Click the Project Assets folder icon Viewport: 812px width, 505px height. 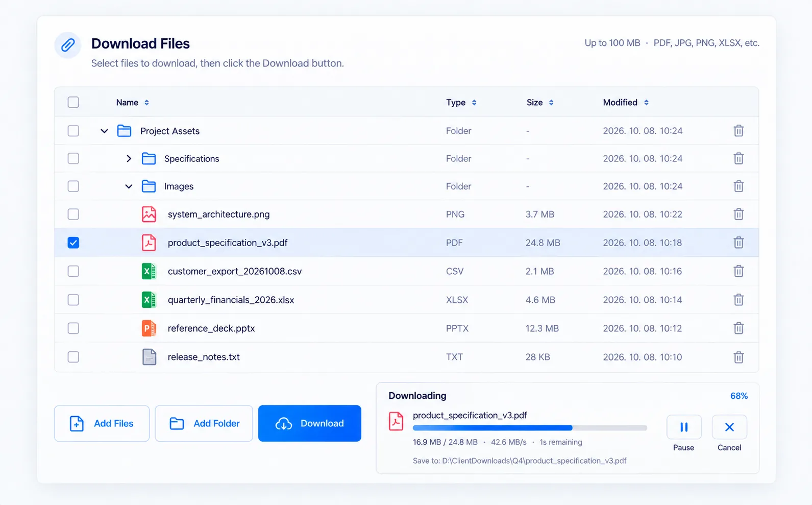(x=124, y=131)
